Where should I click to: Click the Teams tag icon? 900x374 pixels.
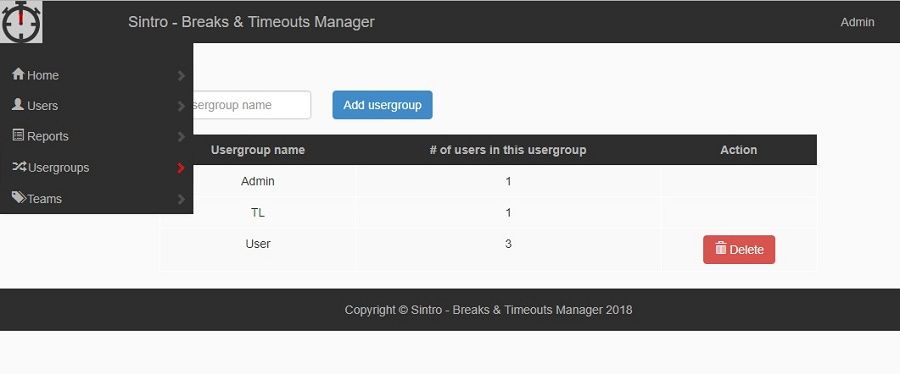[19, 197]
